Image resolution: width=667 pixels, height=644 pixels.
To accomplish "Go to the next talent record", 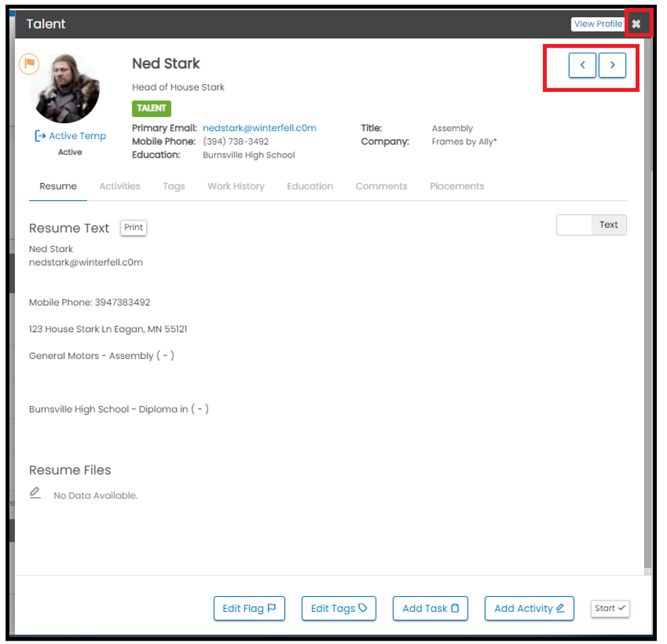I will (612, 65).
